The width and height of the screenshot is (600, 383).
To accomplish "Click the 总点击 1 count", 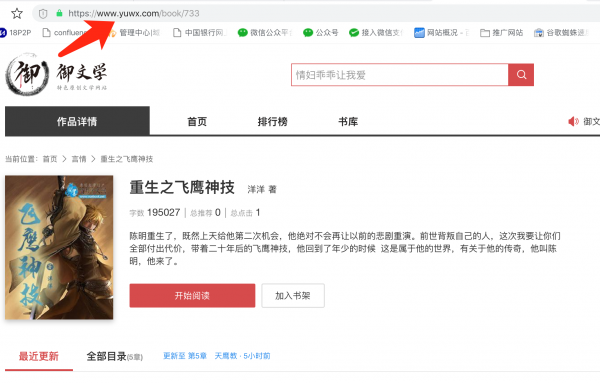I will [245, 213].
